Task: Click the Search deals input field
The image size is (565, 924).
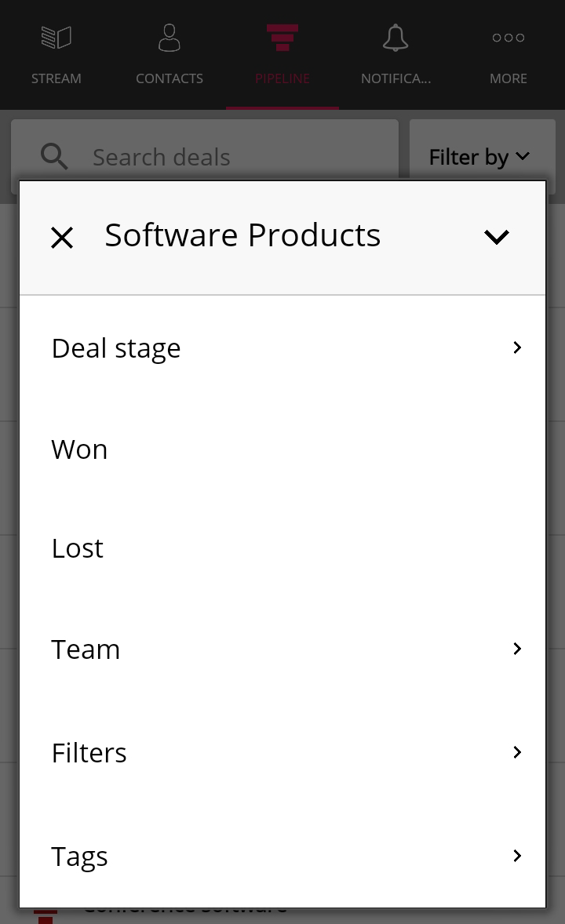Action: [x=205, y=157]
